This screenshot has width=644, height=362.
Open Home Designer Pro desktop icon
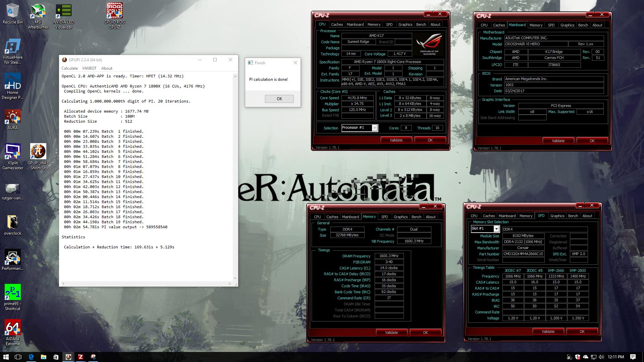point(12,86)
